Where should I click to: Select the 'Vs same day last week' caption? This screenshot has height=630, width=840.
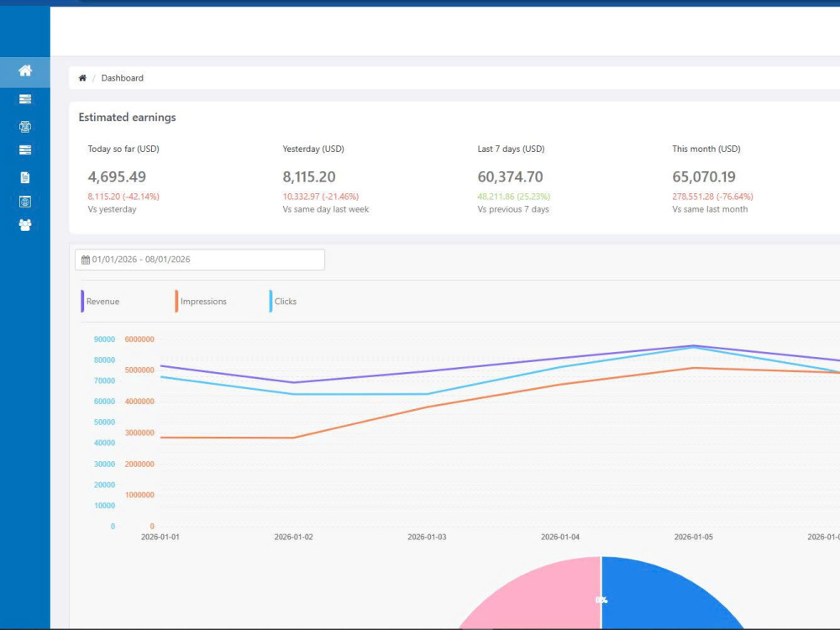[x=326, y=209]
